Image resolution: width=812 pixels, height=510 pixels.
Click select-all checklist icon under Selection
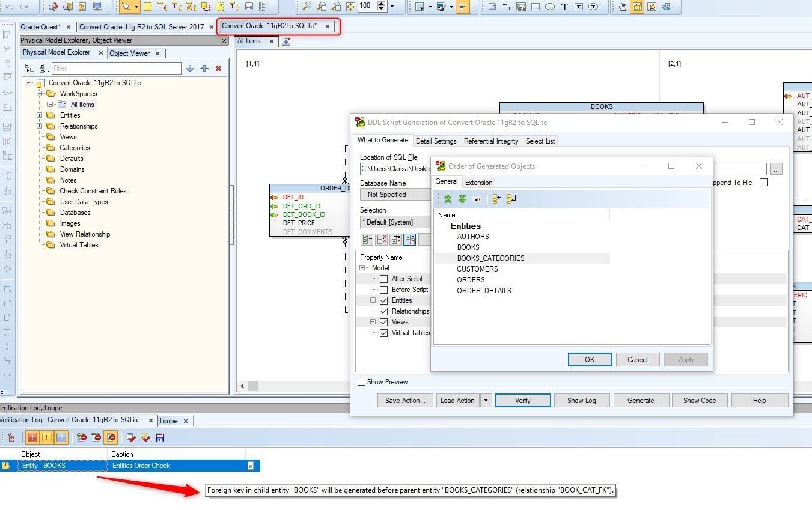pos(367,239)
